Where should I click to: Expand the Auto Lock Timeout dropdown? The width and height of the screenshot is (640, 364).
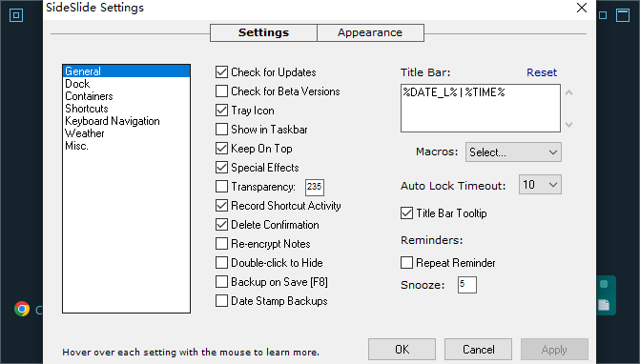tap(540, 185)
